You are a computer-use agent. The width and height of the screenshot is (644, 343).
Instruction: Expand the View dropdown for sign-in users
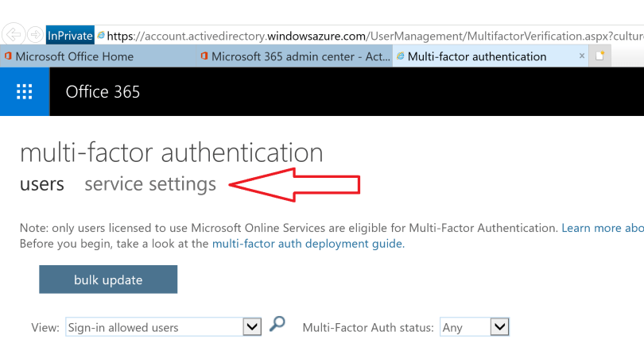(x=251, y=326)
